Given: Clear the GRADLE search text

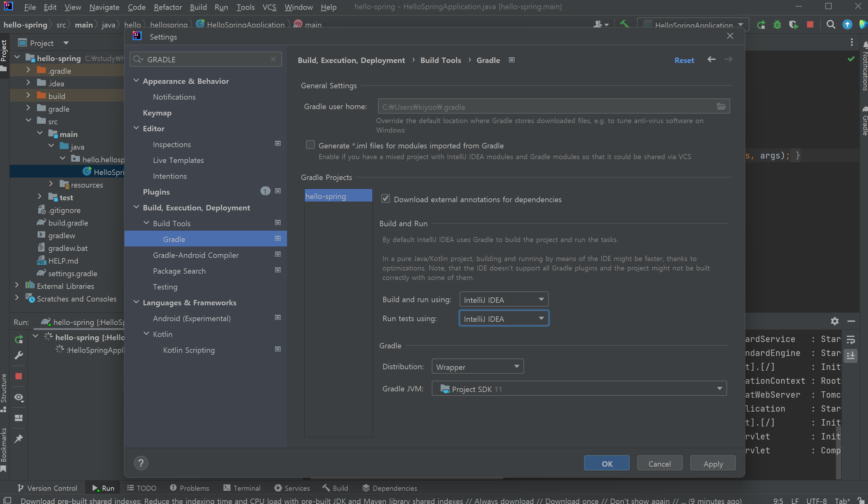Looking at the screenshot, I should click(273, 59).
